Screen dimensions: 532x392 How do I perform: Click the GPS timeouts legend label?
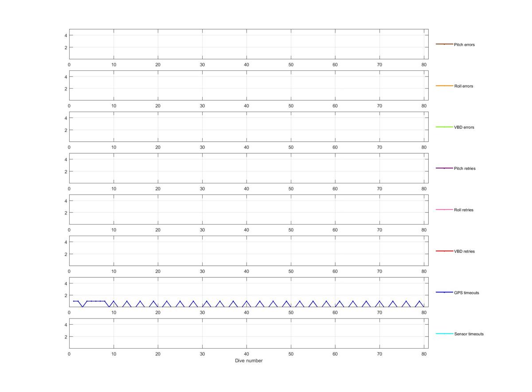[466, 293]
